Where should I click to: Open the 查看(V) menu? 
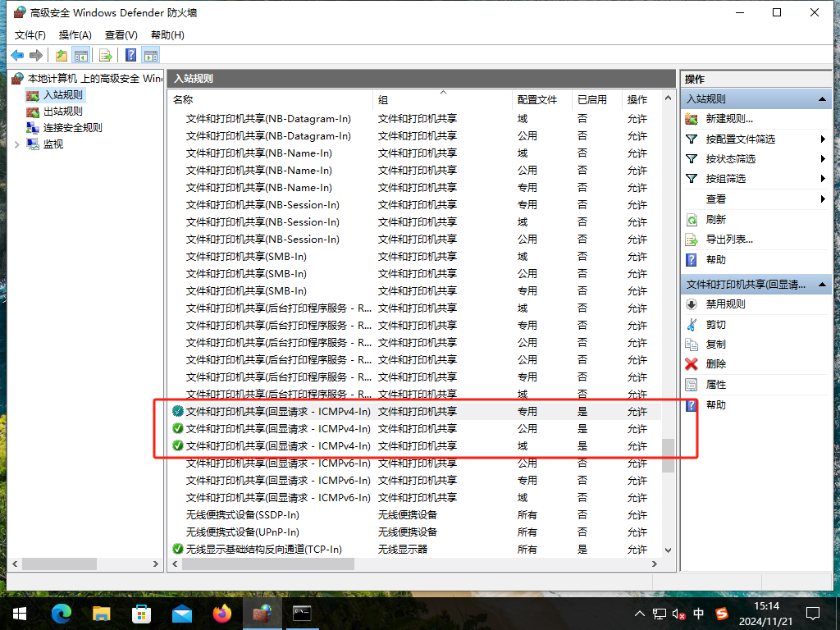(x=121, y=34)
